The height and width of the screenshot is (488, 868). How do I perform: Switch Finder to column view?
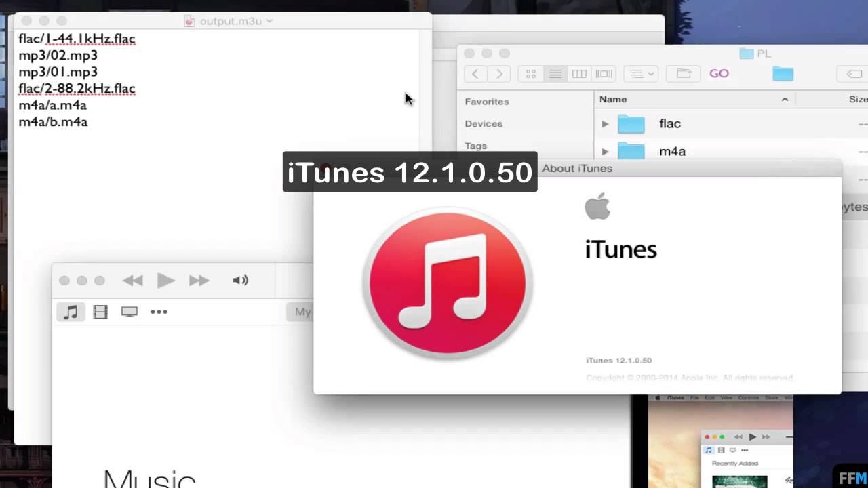[x=579, y=74]
